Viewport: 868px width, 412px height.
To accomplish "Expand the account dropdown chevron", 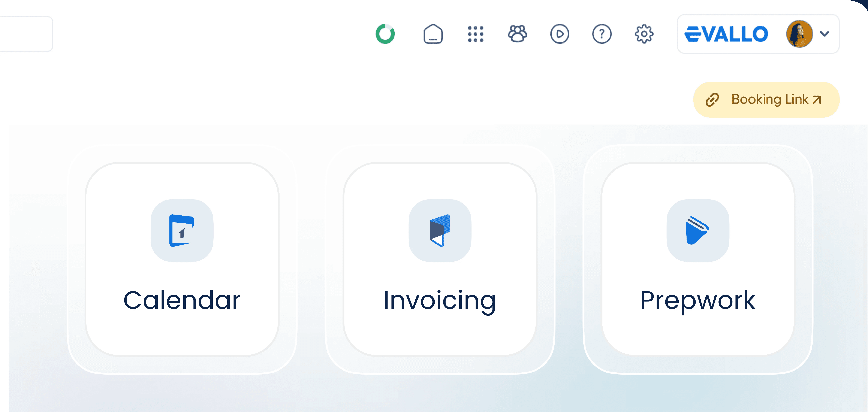I will point(825,34).
